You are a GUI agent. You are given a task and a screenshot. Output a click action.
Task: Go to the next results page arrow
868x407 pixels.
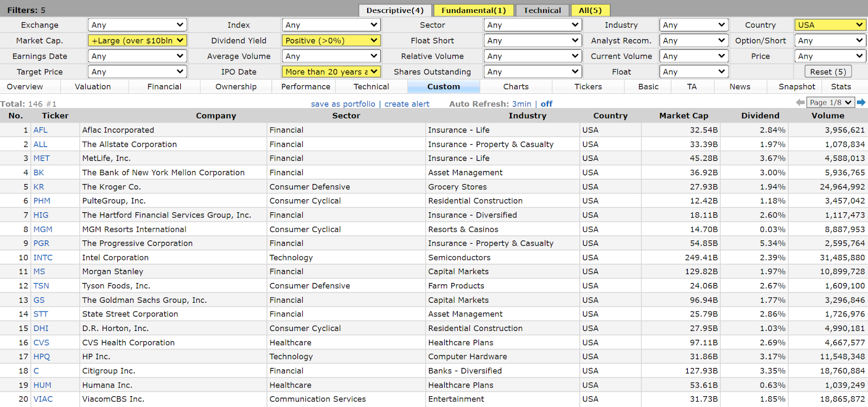pyautogui.click(x=861, y=103)
